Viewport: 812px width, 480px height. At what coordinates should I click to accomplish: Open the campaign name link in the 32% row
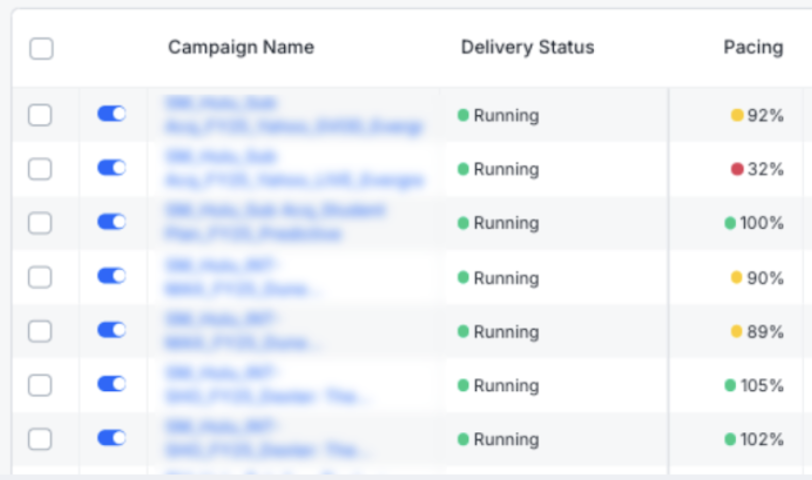tap(294, 169)
